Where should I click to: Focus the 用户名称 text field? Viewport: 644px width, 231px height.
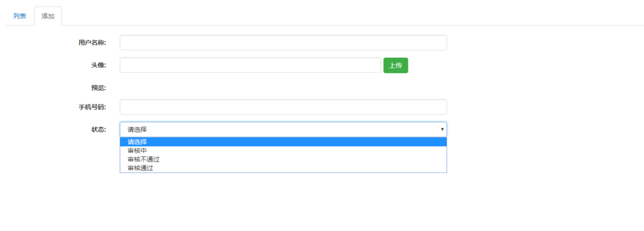283,43
